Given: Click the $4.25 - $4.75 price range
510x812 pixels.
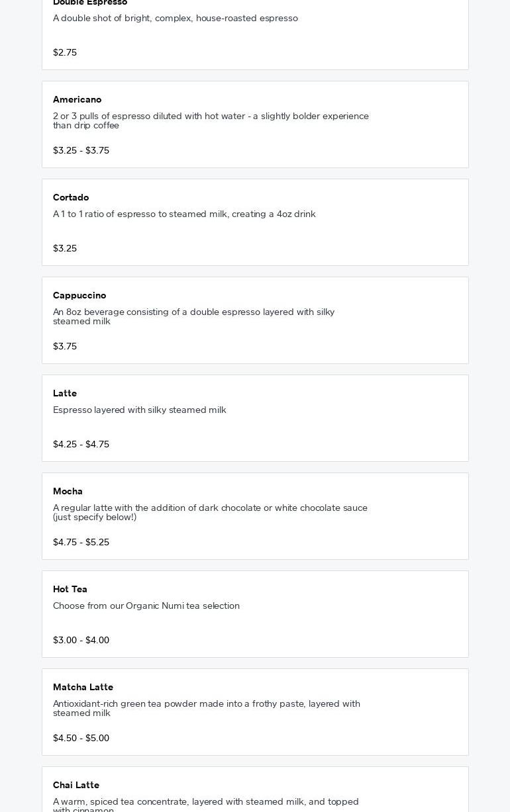Looking at the screenshot, I should point(81,444).
